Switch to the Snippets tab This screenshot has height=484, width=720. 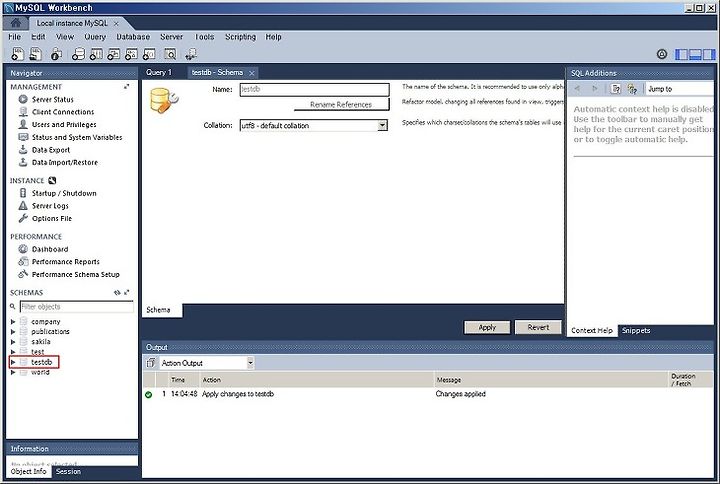point(636,330)
